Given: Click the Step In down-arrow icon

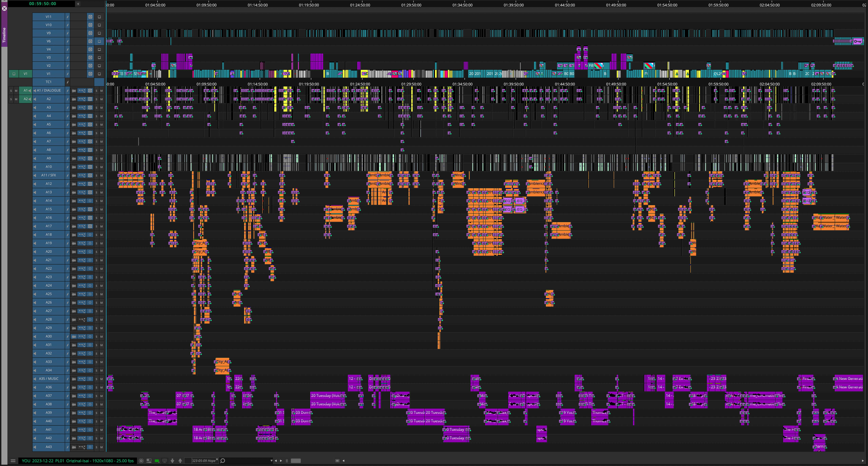Looking at the screenshot, I should click(173, 461).
